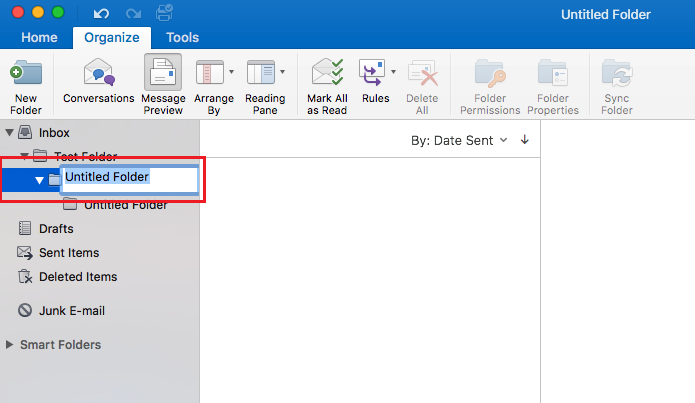The height and width of the screenshot is (403, 695).
Task: Open the Arrange By dropdown arrow
Action: pos(231,72)
